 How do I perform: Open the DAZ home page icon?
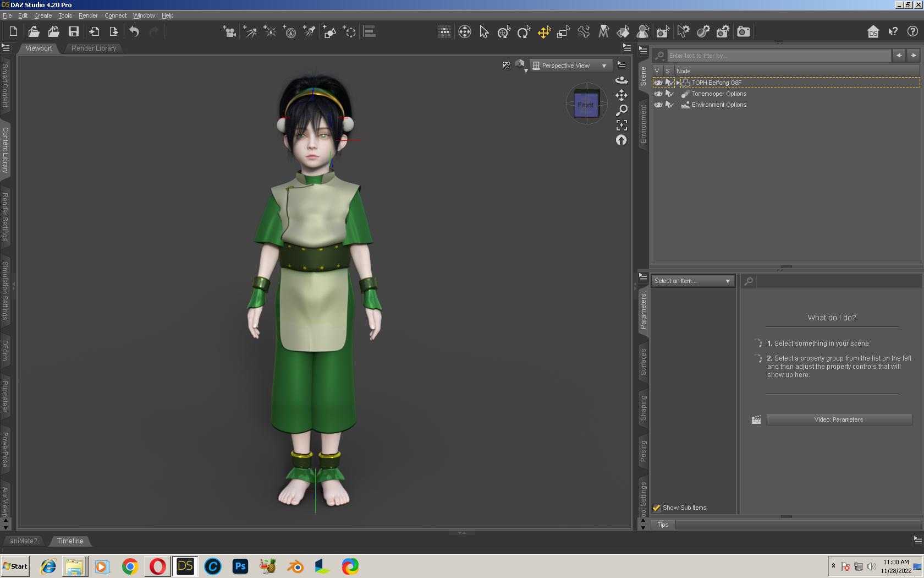tap(873, 32)
